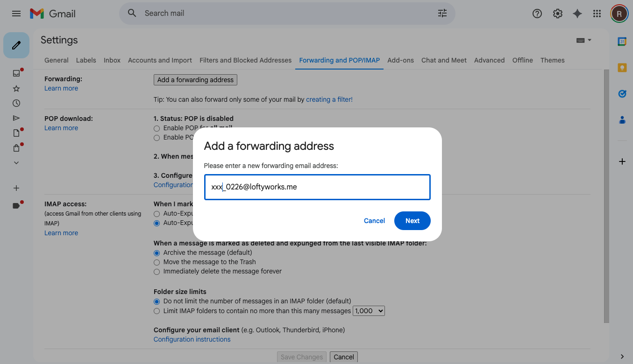Open the Support help icon

pyautogui.click(x=537, y=14)
